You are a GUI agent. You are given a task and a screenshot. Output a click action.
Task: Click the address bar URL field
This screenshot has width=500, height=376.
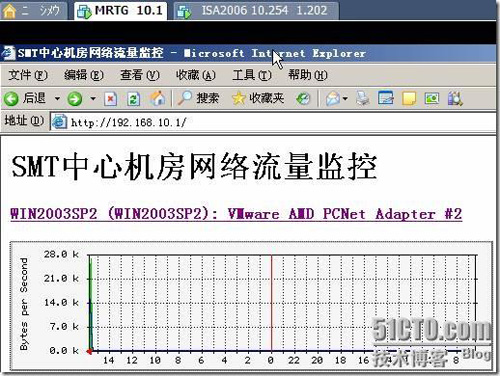click(273, 122)
